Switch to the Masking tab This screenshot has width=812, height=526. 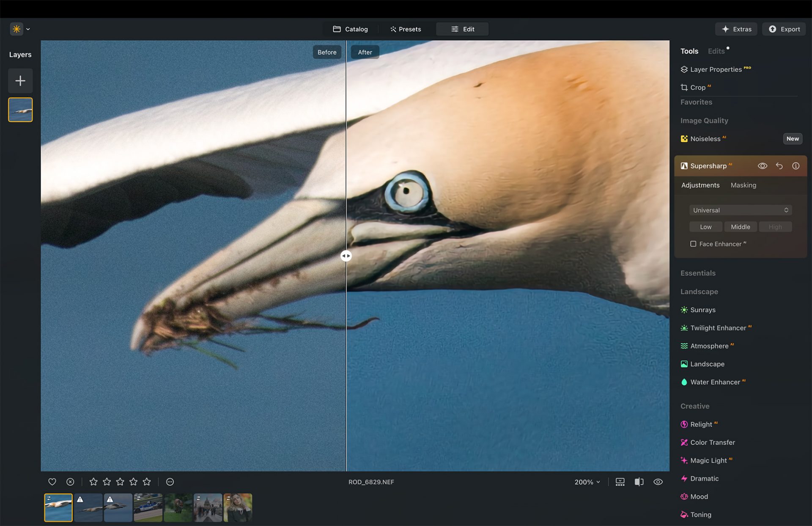[743, 185]
